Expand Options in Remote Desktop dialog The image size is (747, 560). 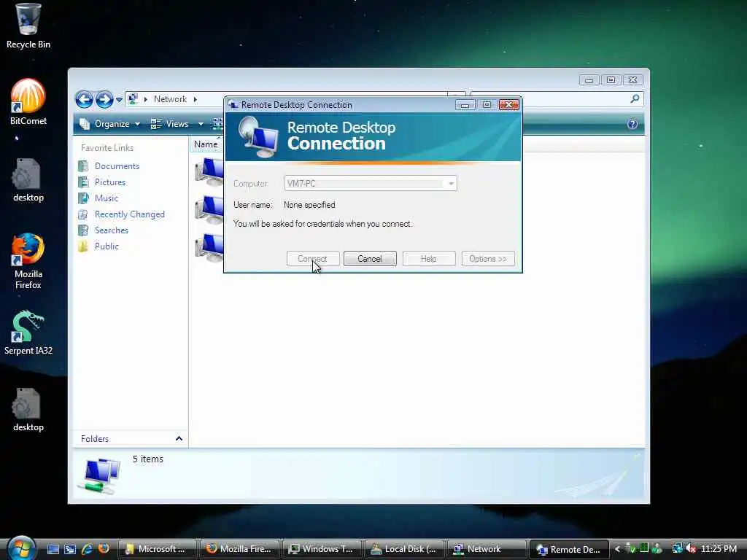[x=488, y=259]
